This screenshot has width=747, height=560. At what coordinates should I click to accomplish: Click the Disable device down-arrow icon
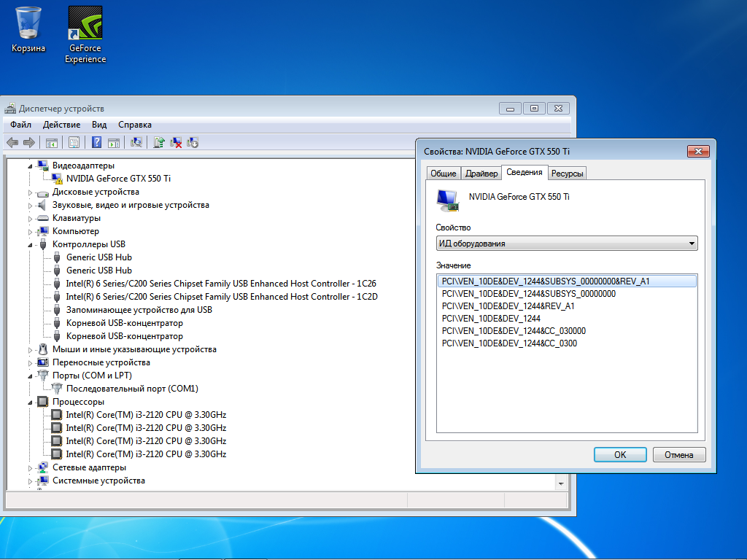tap(193, 142)
